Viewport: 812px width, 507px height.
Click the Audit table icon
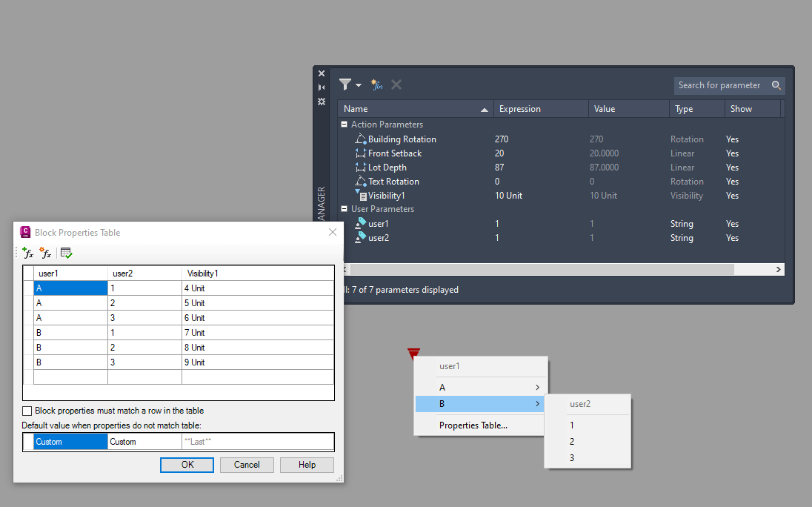coord(66,253)
